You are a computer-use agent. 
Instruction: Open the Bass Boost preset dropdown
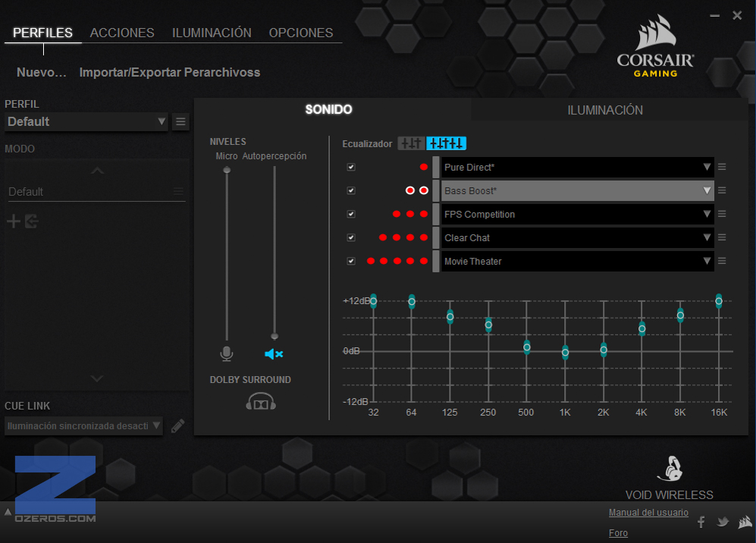(x=577, y=190)
